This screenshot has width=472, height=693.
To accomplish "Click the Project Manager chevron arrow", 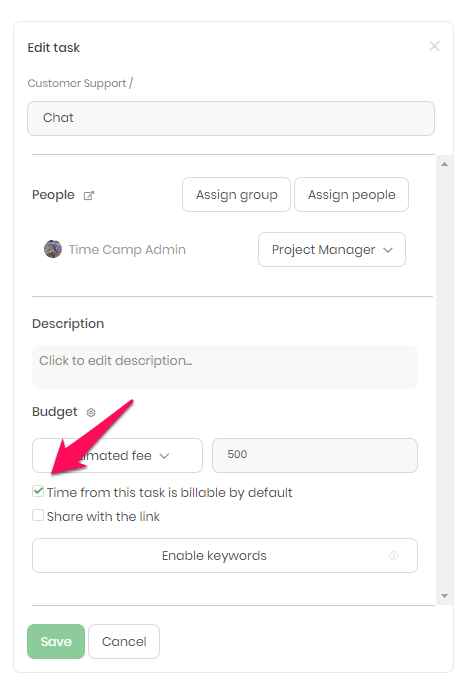I will click(x=388, y=250).
